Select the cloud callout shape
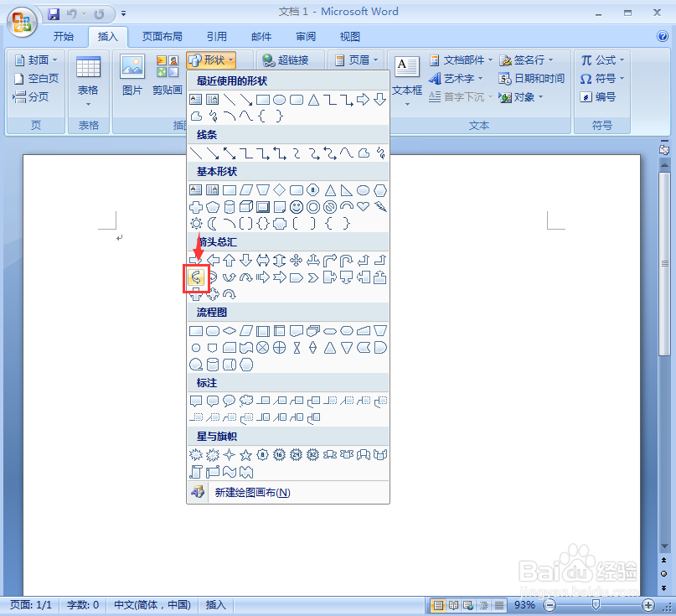The width and height of the screenshot is (676, 616). pos(245,401)
